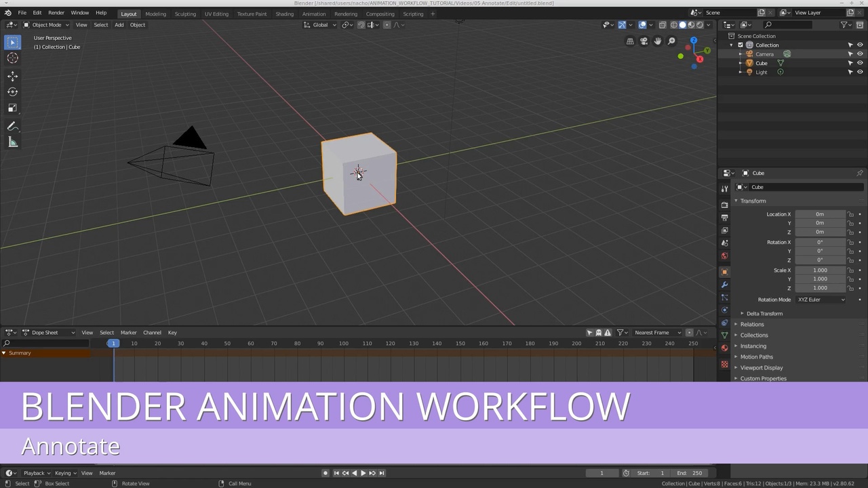Open the Rotation Mode XYZ Euler dropdown

point(821,300)
